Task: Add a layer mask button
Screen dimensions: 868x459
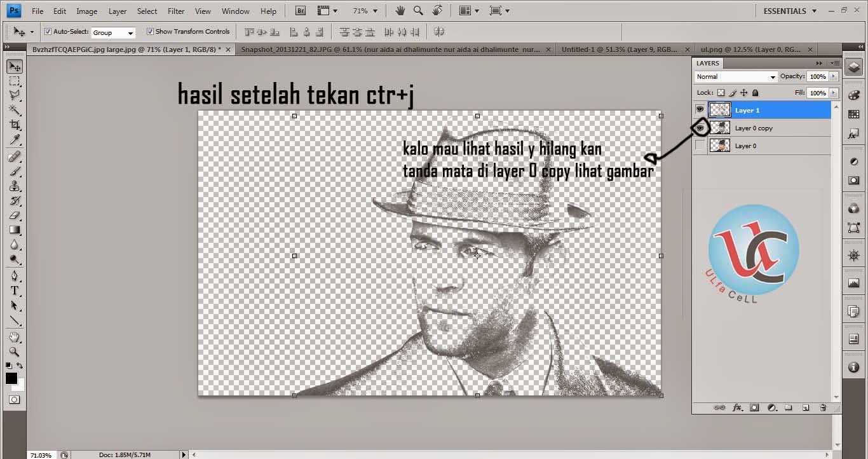Action: click(x=754, y=408)
